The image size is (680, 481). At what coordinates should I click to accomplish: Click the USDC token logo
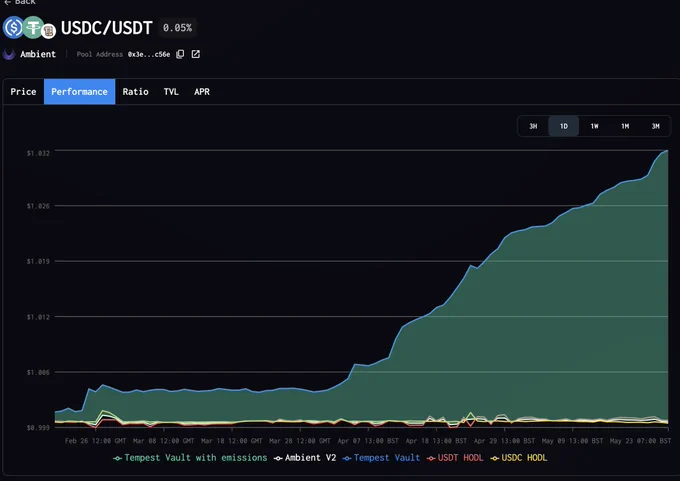pos(13,27)
